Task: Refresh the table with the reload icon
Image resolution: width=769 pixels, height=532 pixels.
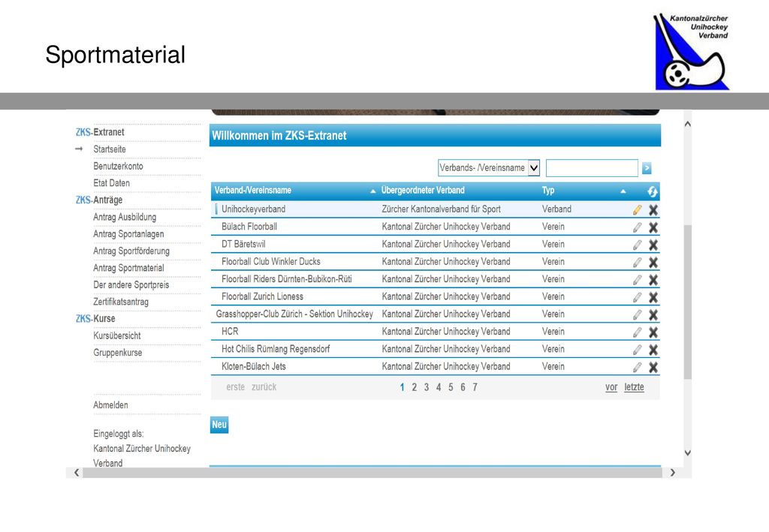Action: click(x=653, y=191)
